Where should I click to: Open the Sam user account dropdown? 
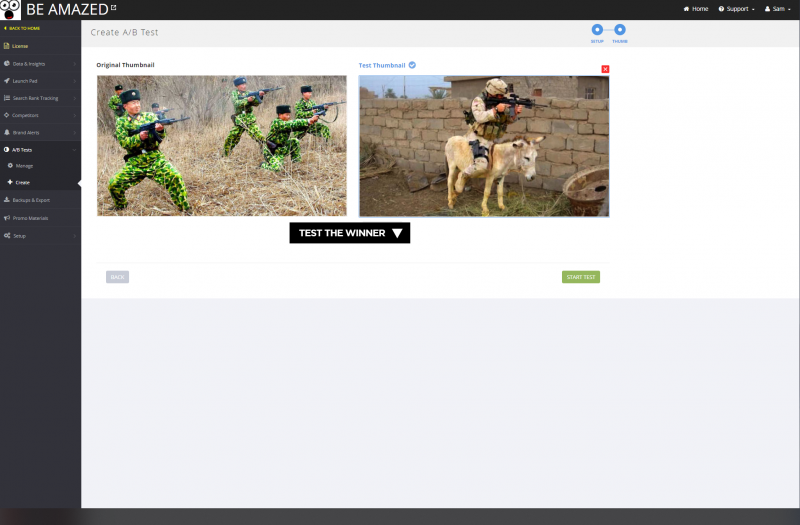click(x=777, y=8)
